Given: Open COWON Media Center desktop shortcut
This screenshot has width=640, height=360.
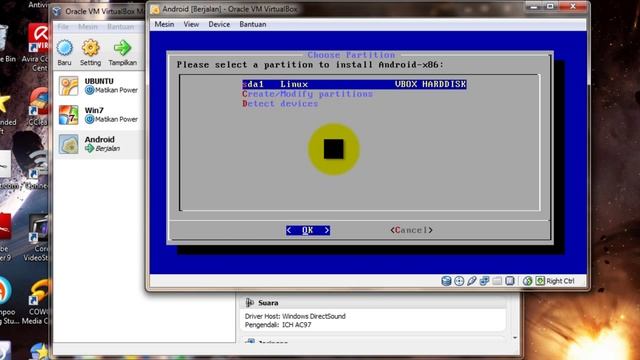Looking at the screenshot, I should point(37,302).
